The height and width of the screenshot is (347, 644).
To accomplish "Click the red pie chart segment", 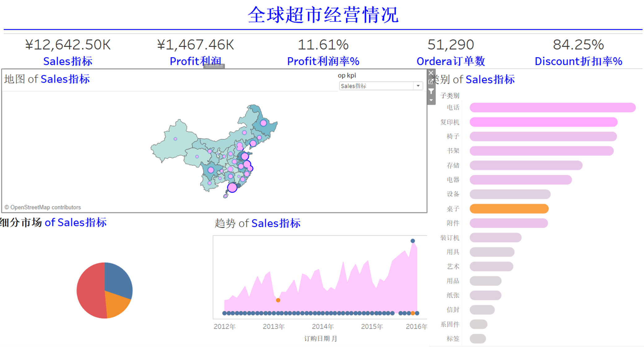I will (x=90, y=291).
